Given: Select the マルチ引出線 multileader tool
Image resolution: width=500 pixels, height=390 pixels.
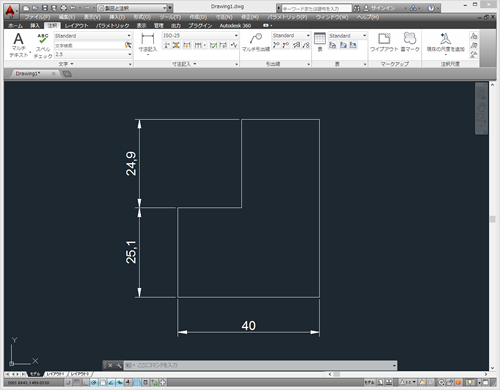Looking at the screenshot, I should (x=256, y=43).
